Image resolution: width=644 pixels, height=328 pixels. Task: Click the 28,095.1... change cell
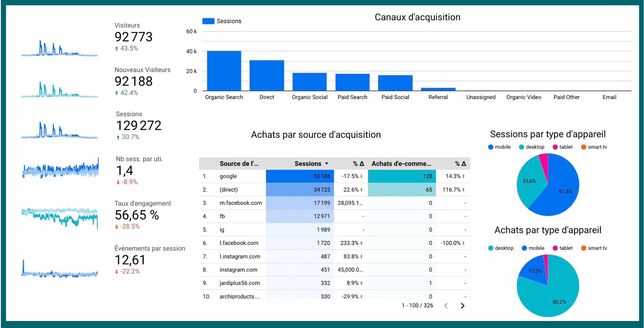350,203
